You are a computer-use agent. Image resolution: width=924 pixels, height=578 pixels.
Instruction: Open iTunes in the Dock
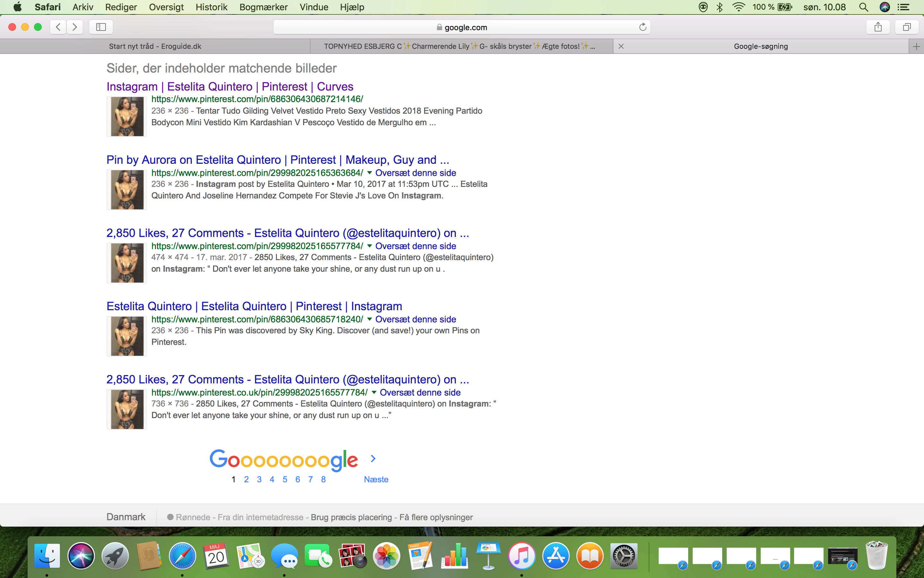tap(522, 556)
